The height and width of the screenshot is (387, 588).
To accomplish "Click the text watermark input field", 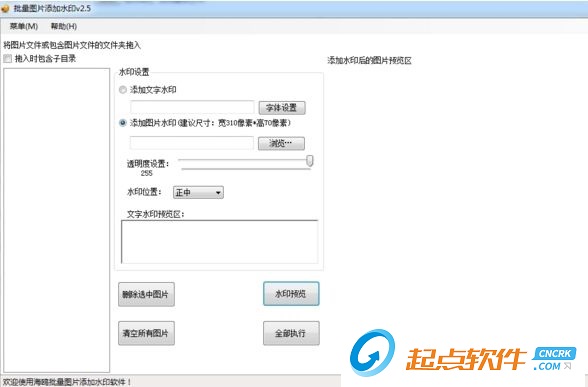I will tap(192, 107).
